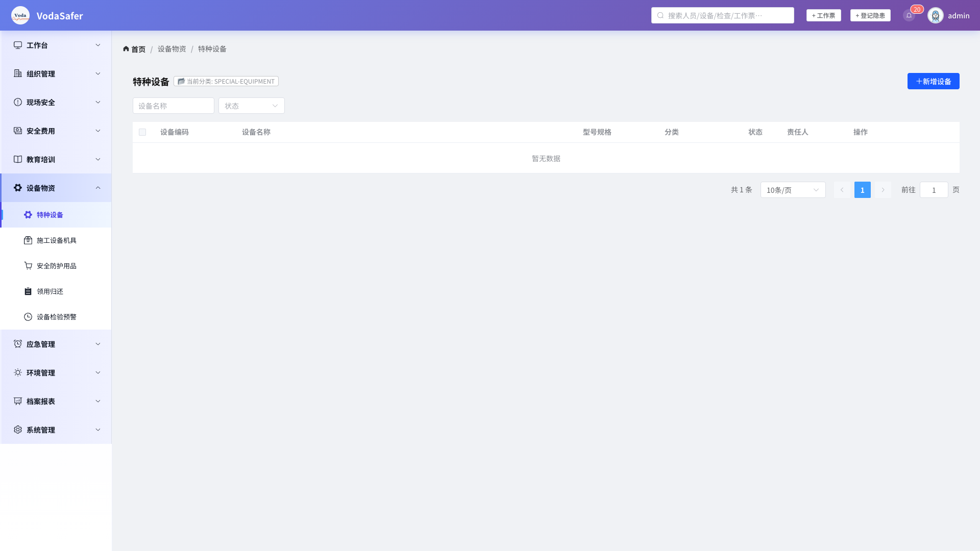Click the 教育培训 book icon
The height and width of the screenshot is (551, 980).
(18, 159)
